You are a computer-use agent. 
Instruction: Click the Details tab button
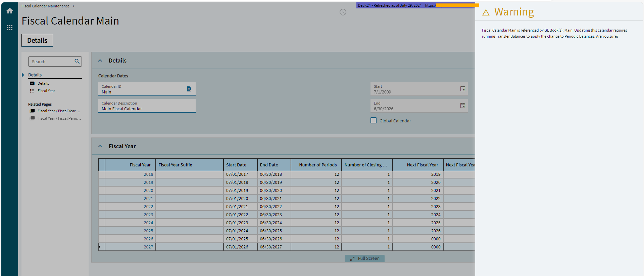click(x=37, y=40)
